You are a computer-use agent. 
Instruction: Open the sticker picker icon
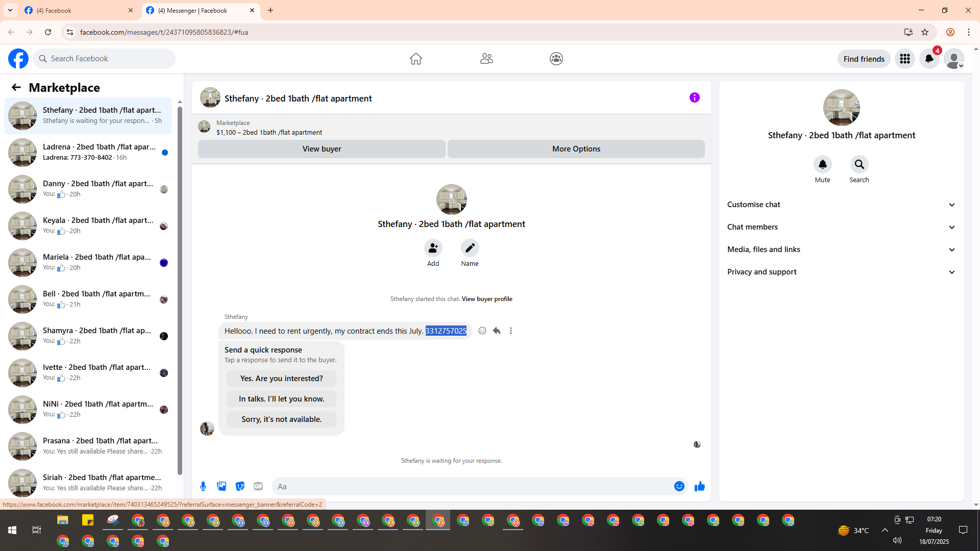240,486
